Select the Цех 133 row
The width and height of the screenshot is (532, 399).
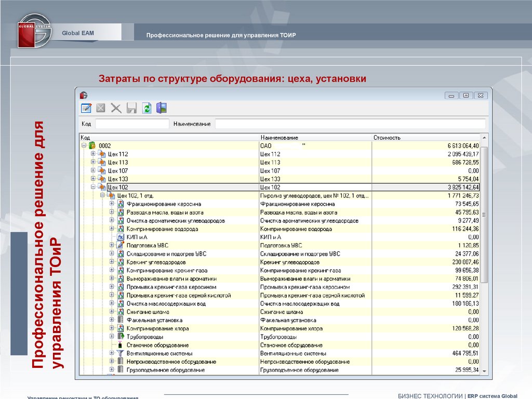pos(118,179)
